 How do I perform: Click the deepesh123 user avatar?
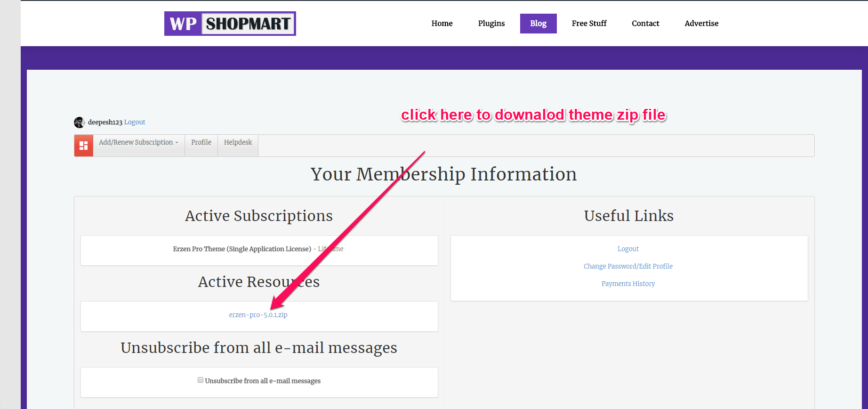click(80, 123)
